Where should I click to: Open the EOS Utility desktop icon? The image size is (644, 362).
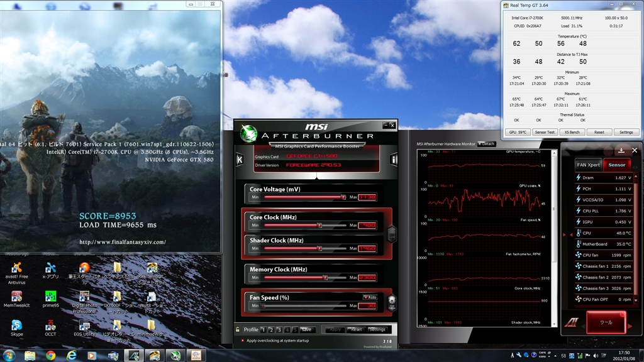click(x=84, y=328)
